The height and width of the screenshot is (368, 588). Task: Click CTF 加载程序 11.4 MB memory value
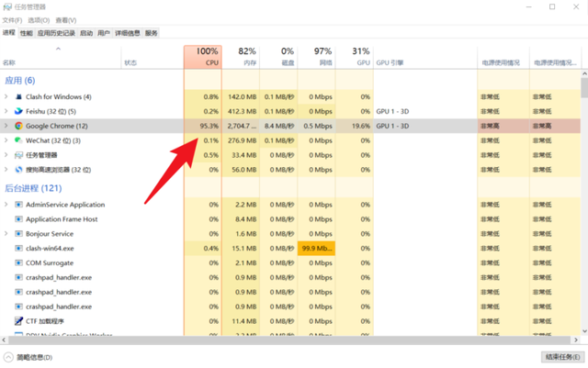[x=244, y=321]
